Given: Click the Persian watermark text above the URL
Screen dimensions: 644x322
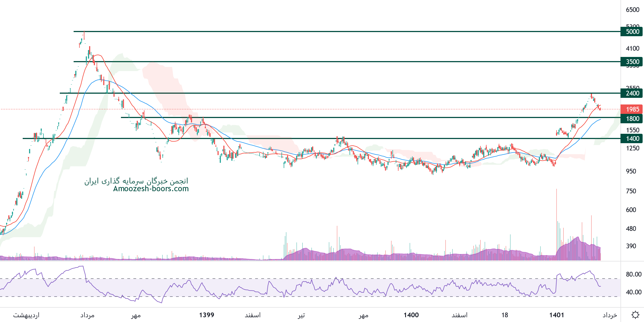Looking at the screenshot, I should coord(136,181).
